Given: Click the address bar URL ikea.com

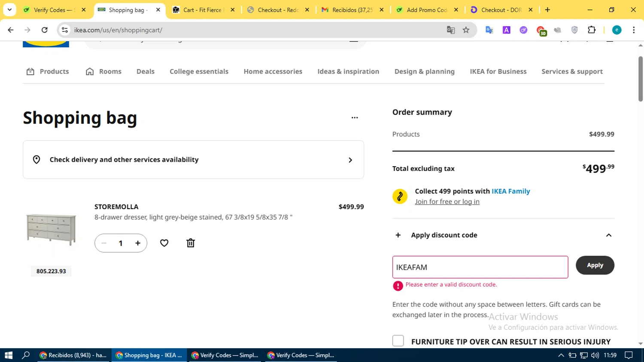Looking at the screenshot, I should point(118,30).
